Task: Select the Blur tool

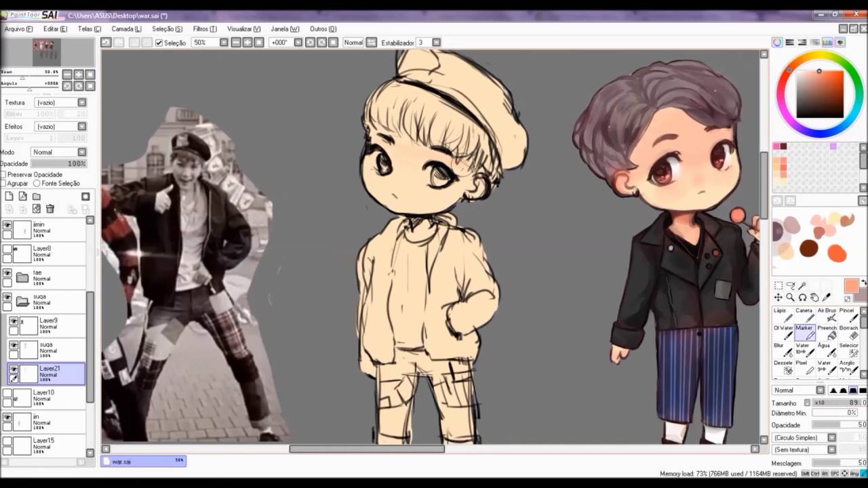Action: coord(783,350)
